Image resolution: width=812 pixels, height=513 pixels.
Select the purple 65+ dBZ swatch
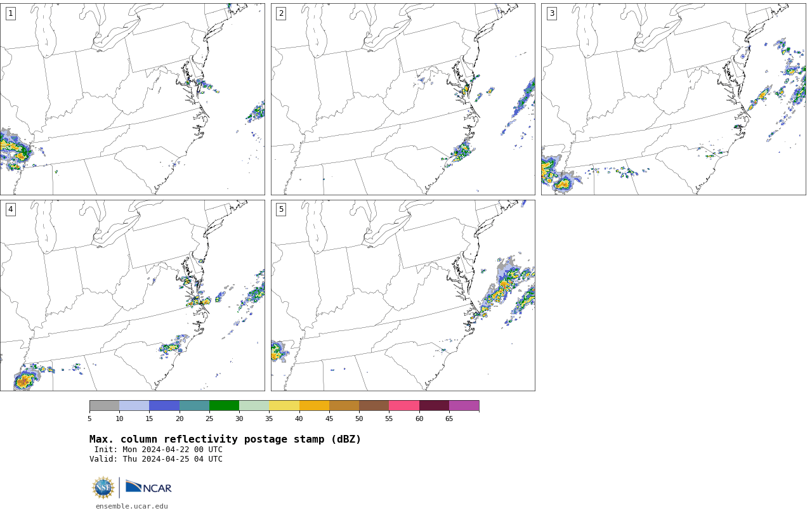coord(464,406)
